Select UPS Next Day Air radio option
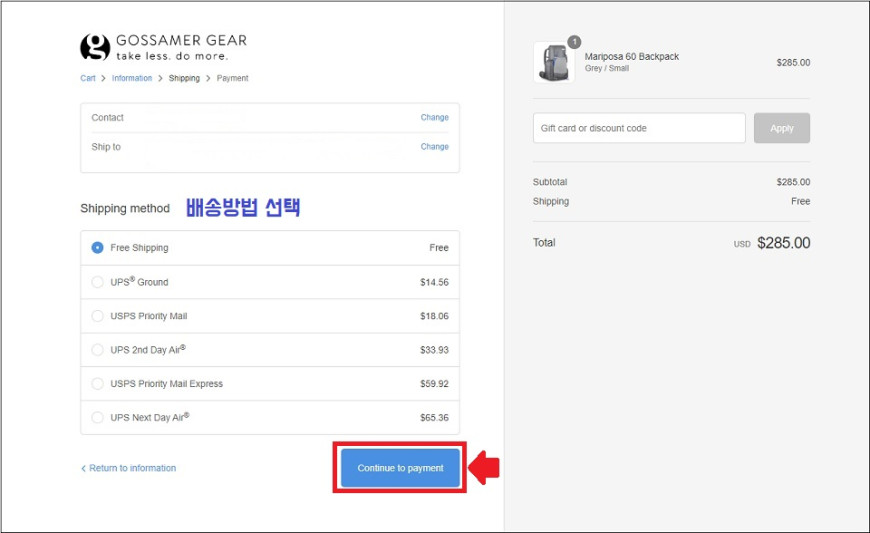Screen dimensions: 870x533 tap(97, 417)
